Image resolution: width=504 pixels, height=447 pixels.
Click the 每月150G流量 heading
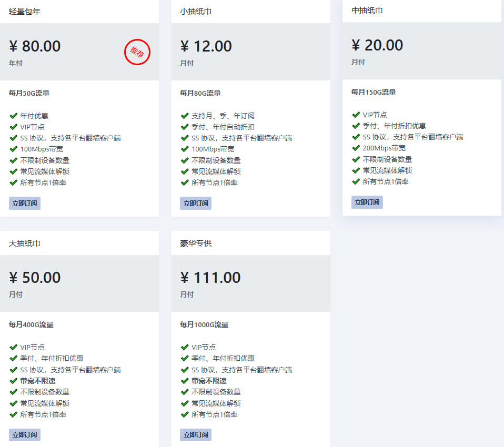(374, 92)
